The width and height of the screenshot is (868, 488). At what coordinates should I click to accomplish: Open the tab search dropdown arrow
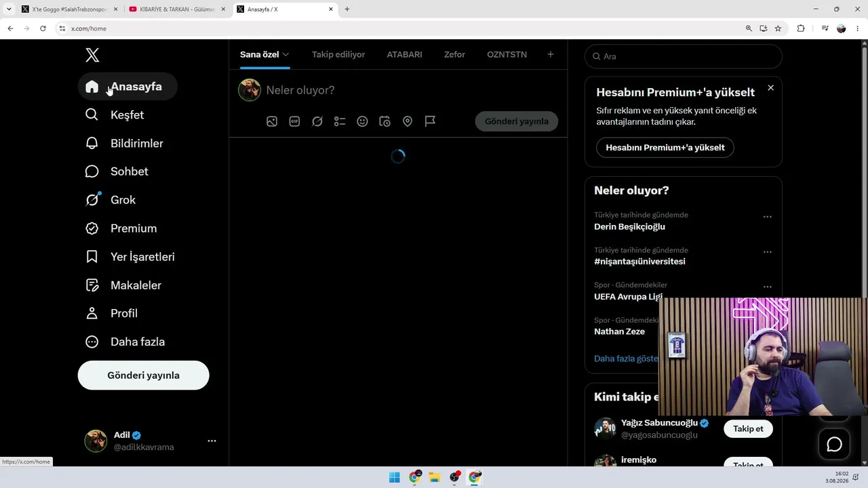click(x=9, y=9)
